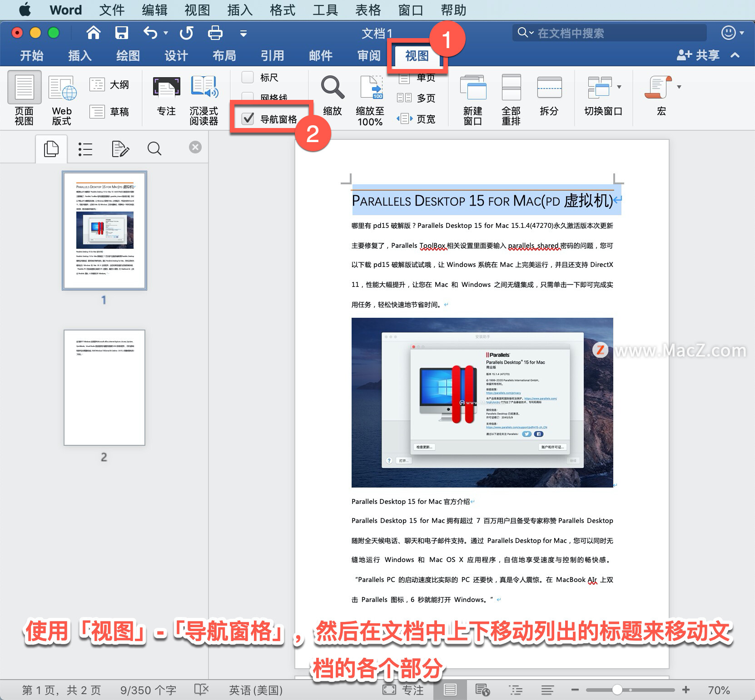Screen dimensions: 755x700
Task: Open the feedback smiley menu
Action: [x=732, y=33]
